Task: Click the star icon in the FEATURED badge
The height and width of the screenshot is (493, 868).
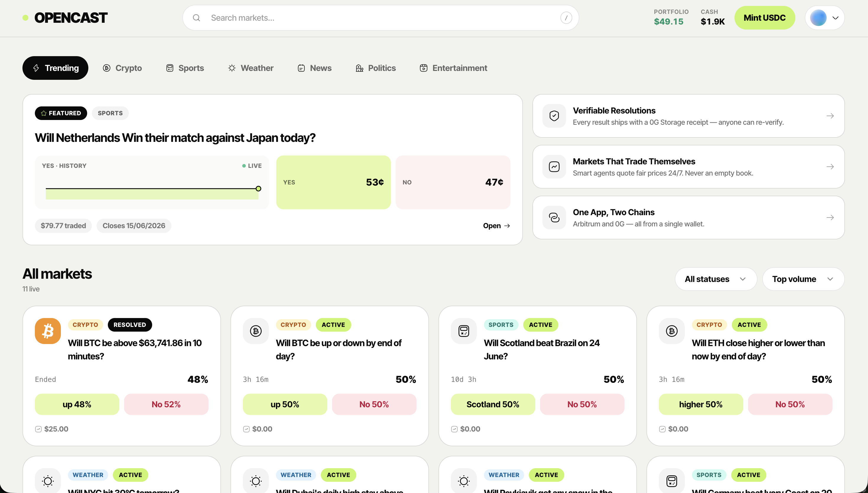Action: (44, 113)
